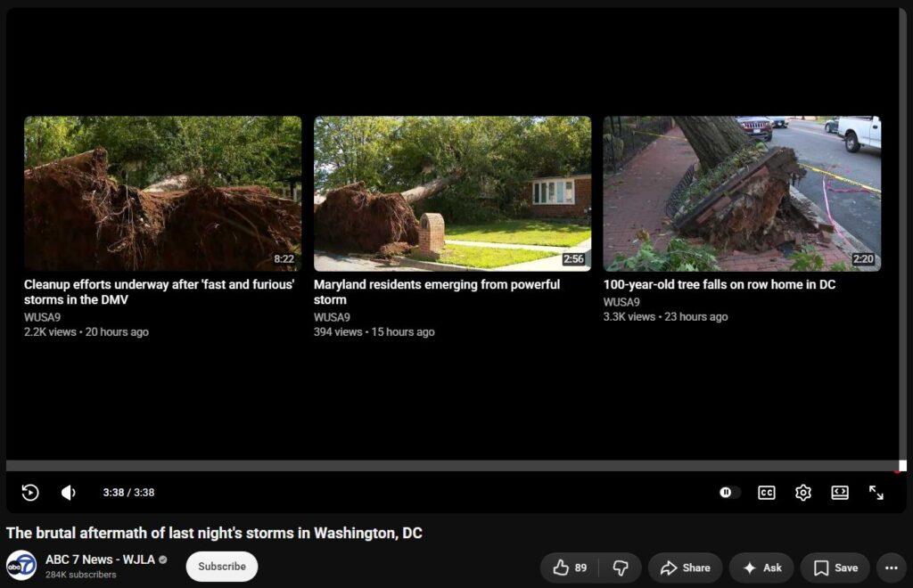Screen dimensions: 913x588
Task: Open the more actions menu
Action: pyautogui.click(x=892, y=568)
